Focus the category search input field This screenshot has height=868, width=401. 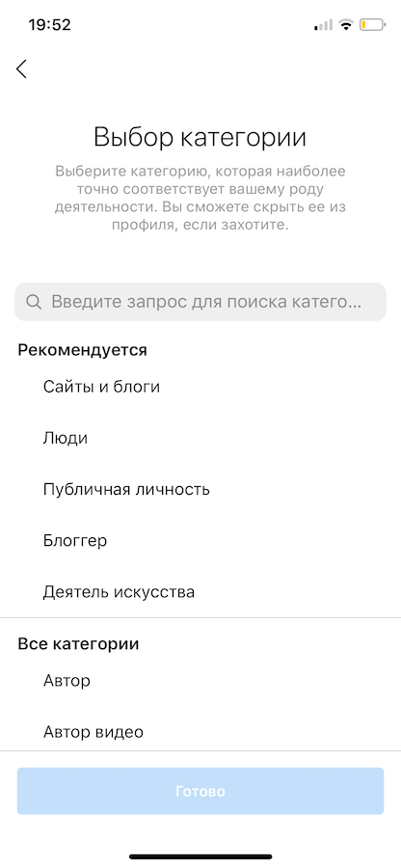tap(200, 302)
